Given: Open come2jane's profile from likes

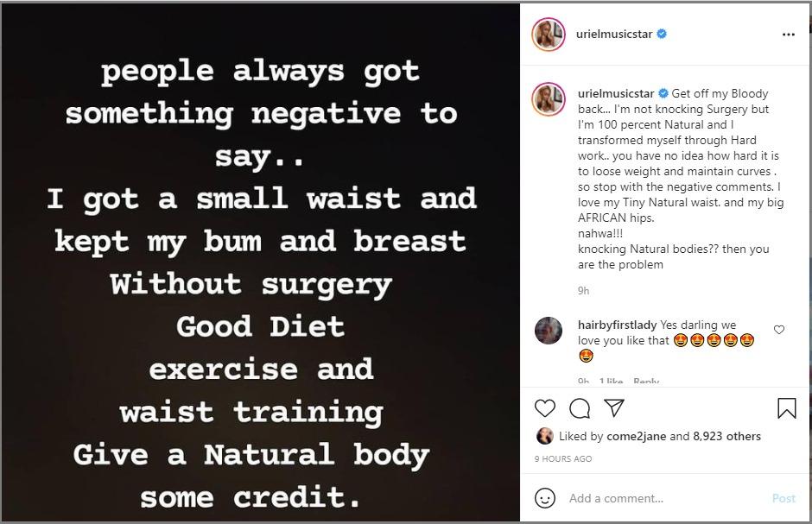Looking at the screenshot, I should point(636,436).
